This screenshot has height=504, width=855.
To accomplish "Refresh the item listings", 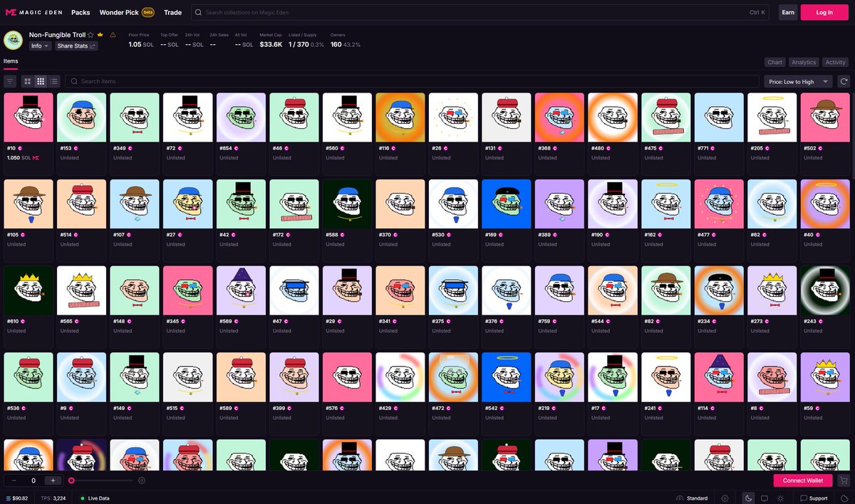I will coord(844,82).
